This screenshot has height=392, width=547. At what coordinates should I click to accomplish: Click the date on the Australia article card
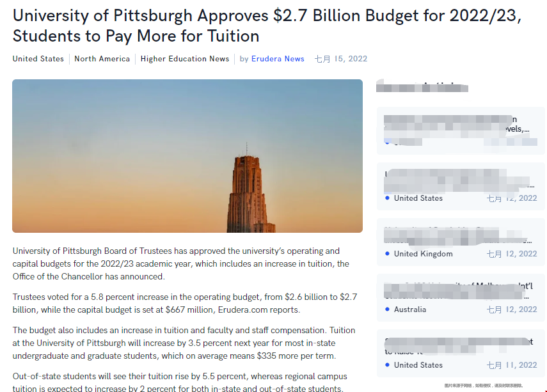tap(511, 310)
